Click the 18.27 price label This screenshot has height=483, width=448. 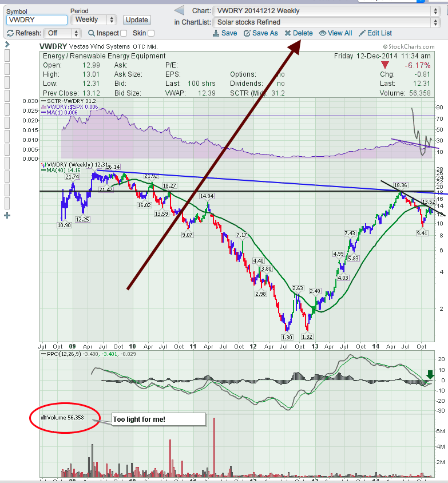click(169, 186)
